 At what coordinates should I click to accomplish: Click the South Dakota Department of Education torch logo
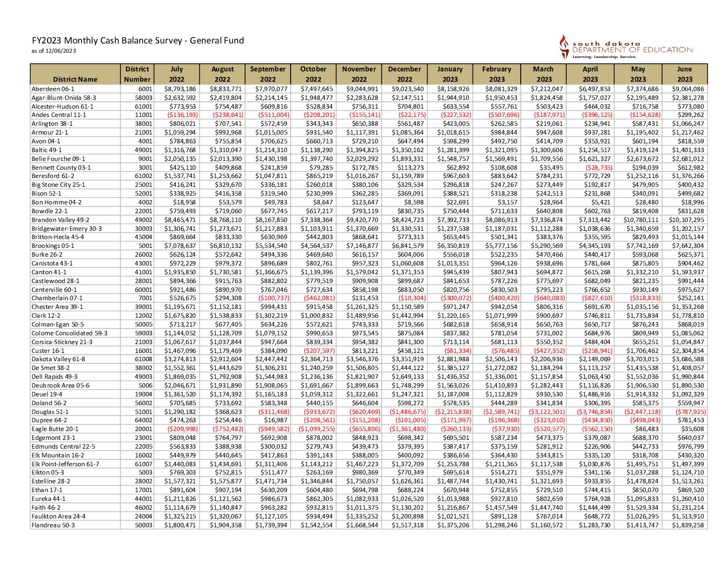tap(564, 47)
